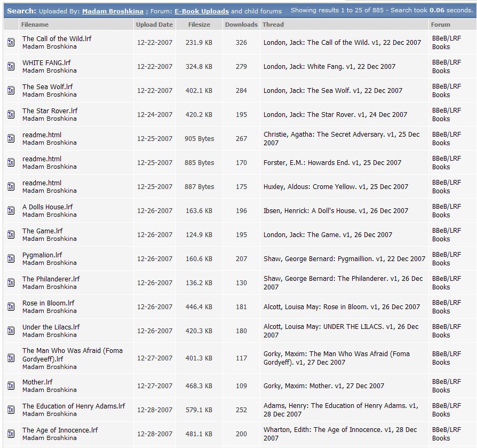Viewport: 477px width, 448px height.
Task: Download The Sea Wolf.lrf file
Action: coord(47,87)
